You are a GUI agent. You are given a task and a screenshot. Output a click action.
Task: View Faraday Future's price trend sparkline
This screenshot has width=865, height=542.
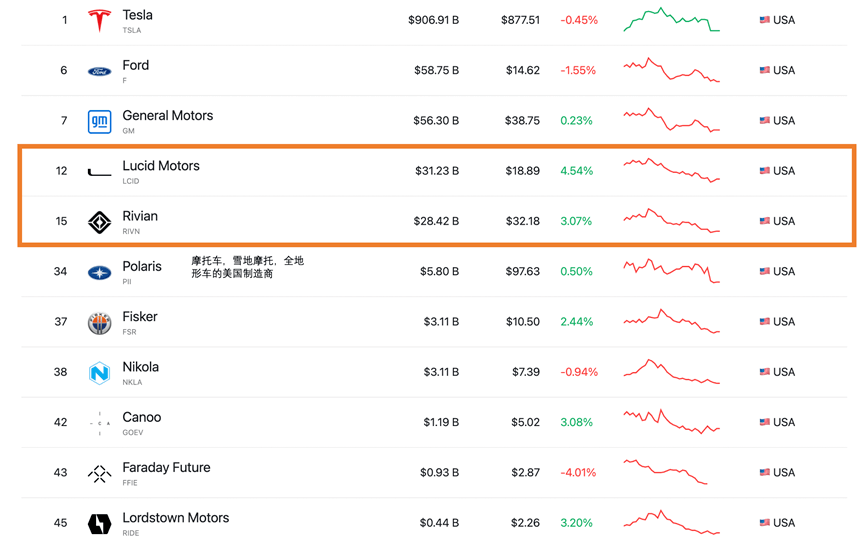coord(665,472)
